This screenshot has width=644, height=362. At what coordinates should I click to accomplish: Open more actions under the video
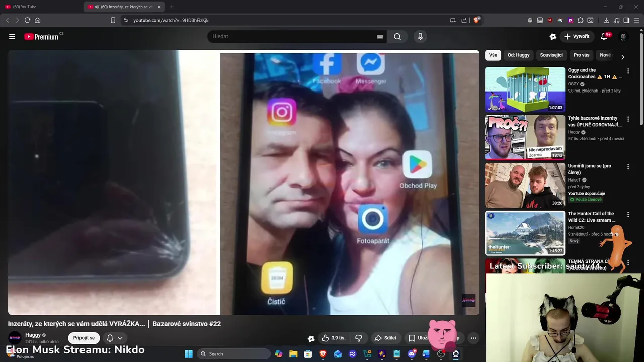(x=473, y=338)
